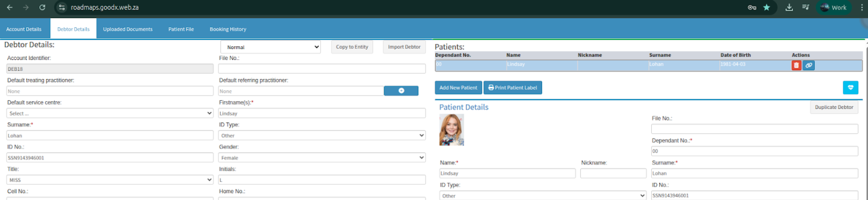Click the patient Name field Lindsay
The image size is (868, 200).
coord(508,173)
